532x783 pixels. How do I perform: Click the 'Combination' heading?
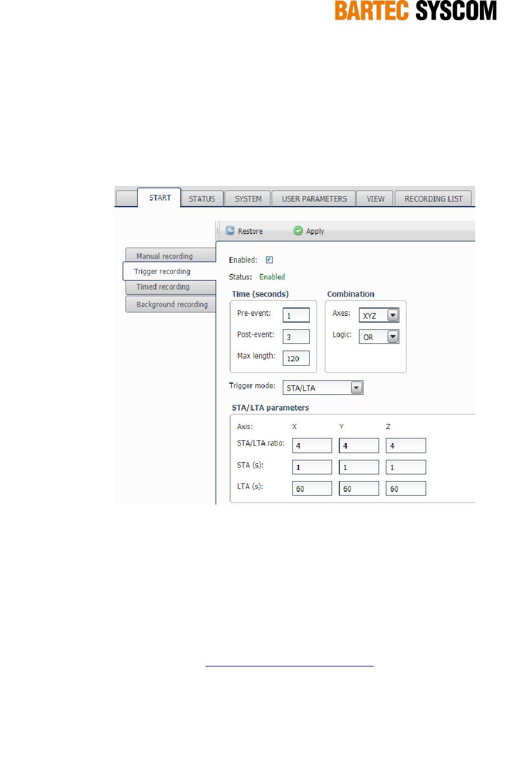(351, 294)
